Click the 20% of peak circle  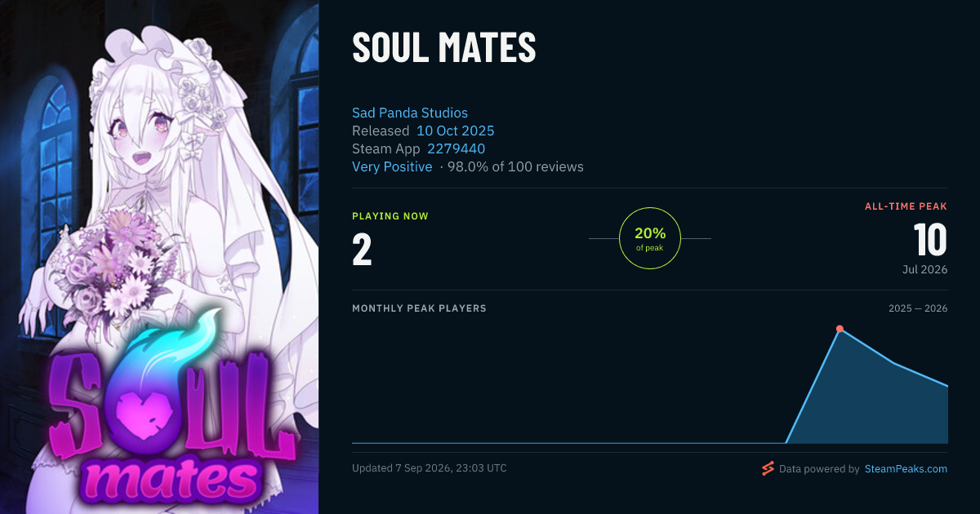650,238
